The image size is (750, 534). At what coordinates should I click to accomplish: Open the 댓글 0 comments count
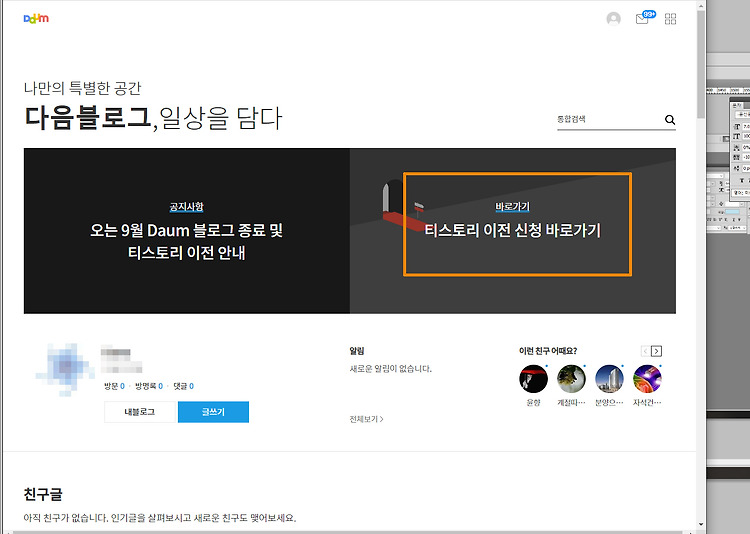pyautogui.click(x=183, y=386)
